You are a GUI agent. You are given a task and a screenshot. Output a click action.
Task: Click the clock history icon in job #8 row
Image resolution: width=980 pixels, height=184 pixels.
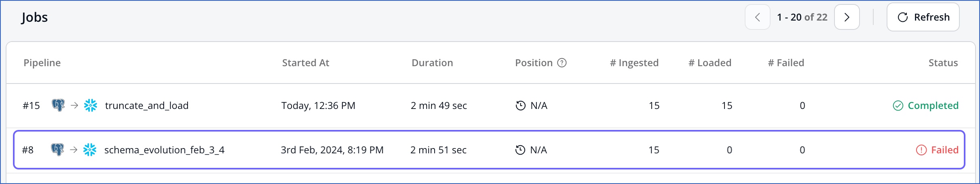pyautogui.click(x=520, y=150)
